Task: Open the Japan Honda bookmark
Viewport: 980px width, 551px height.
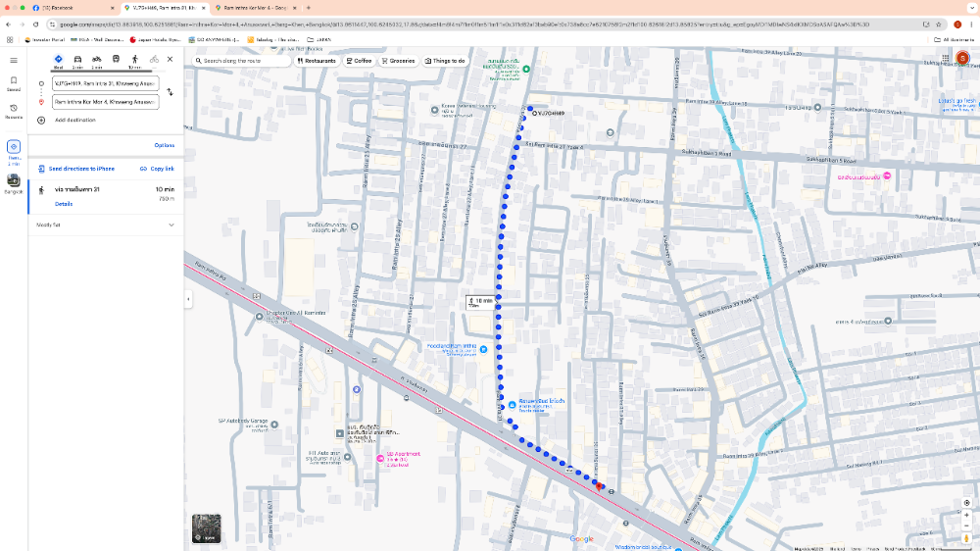Action: tap(156, 40)
